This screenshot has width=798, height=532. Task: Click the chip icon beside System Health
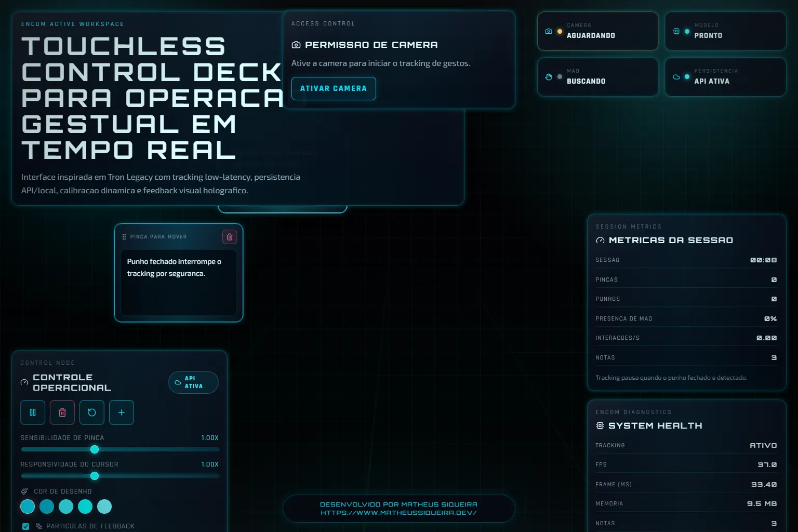(600, 425)
